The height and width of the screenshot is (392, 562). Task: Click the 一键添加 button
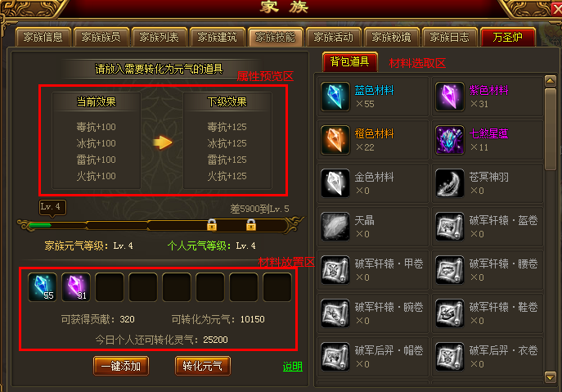tap(121, 366)
